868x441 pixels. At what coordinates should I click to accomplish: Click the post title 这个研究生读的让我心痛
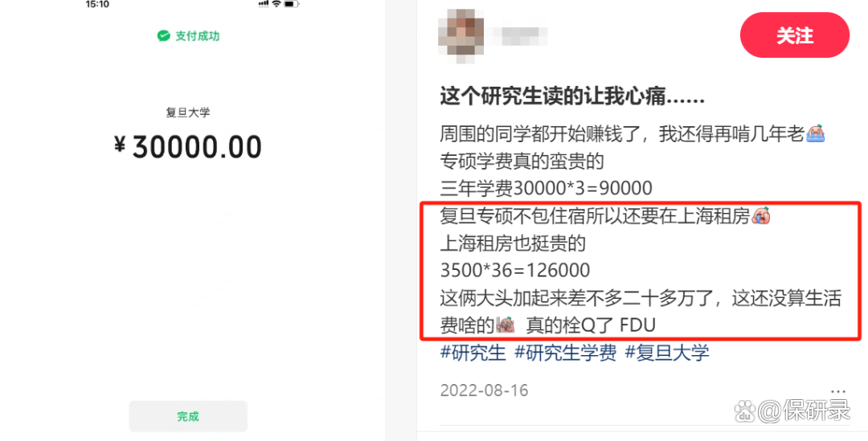tap(572, 97)
